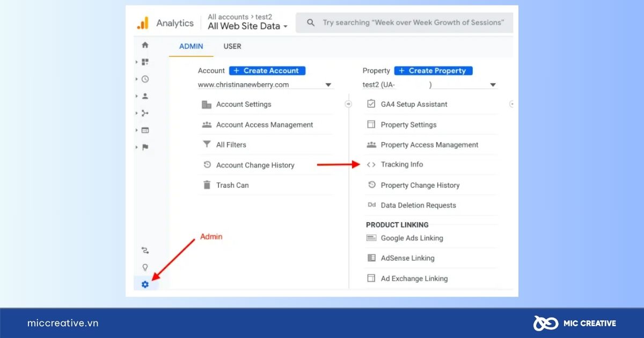Screen dimensions: 644x338
Task: Open the Home icon in sidebar
Action: pyautogui.click(x=145, y=45)
